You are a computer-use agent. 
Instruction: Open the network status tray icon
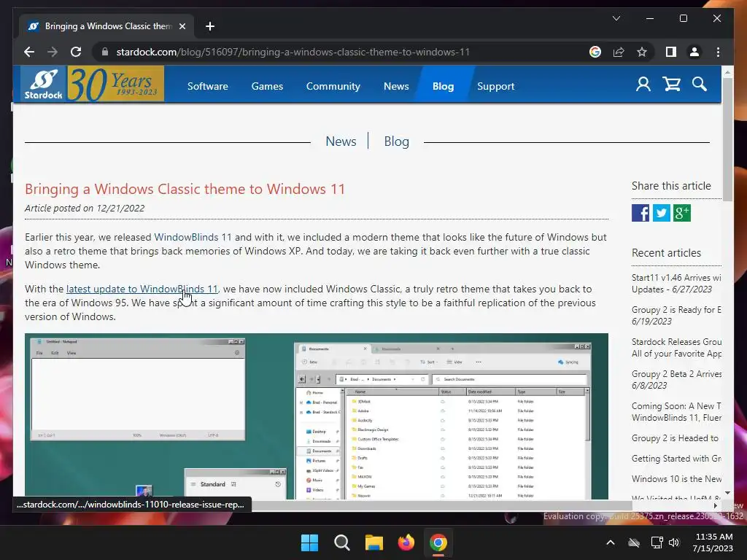[657, 542]
